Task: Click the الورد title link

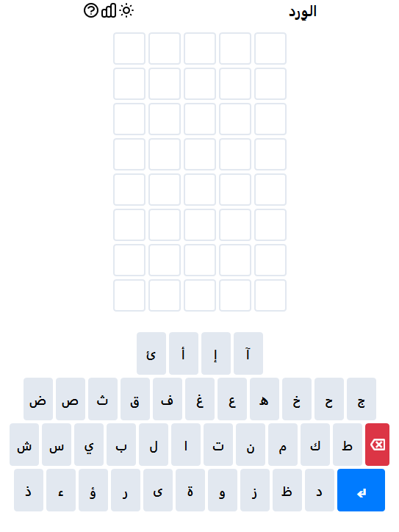Action: click(303, 12)
